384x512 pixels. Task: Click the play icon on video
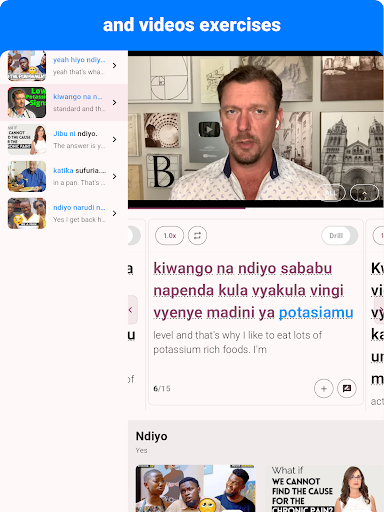(209, 129)
